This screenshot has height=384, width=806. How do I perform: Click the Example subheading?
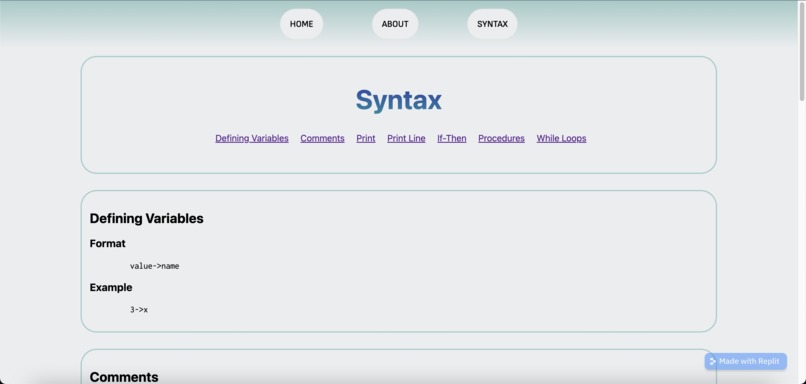tap(111, 287)
